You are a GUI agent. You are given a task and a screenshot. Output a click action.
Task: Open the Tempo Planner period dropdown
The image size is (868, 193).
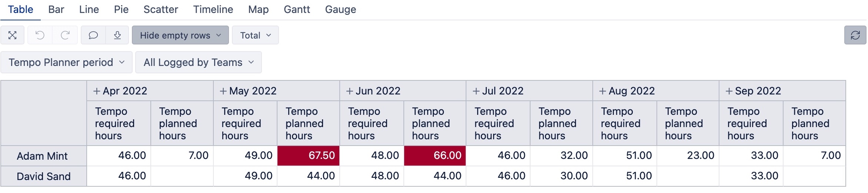[66, 62]
